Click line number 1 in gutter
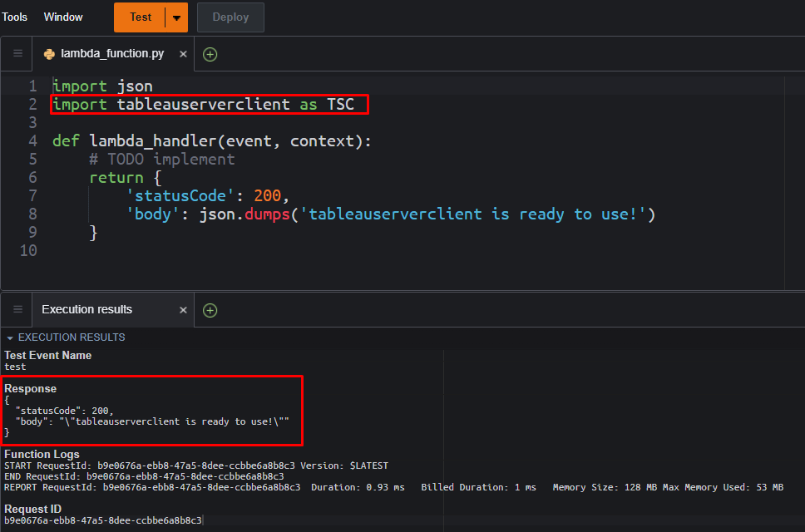 coord(33,86)
